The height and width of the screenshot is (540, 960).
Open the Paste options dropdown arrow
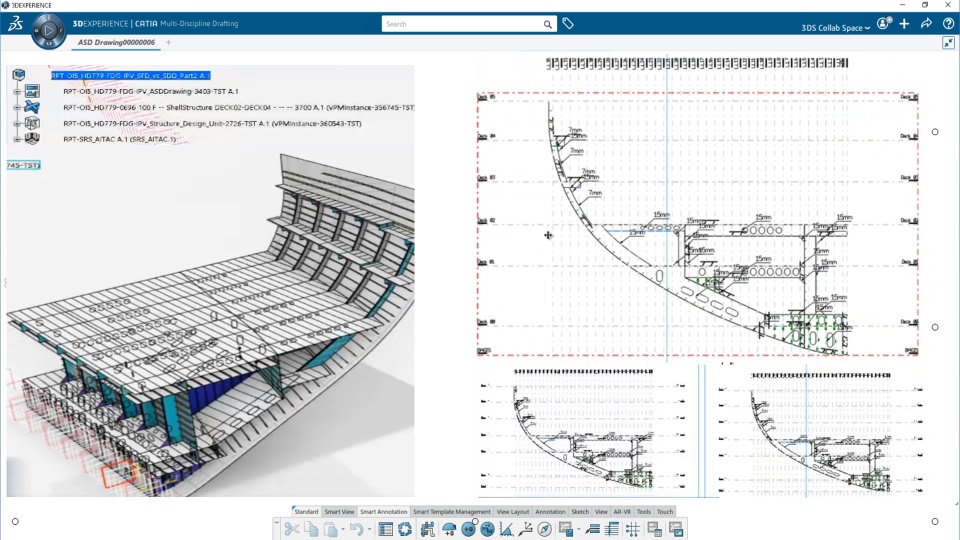(x=343, y=530)
